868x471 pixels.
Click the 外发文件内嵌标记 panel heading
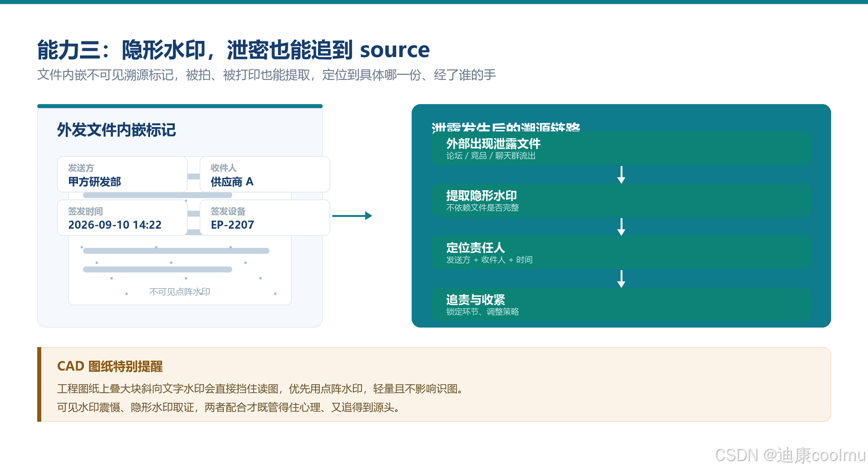point(117,130)
